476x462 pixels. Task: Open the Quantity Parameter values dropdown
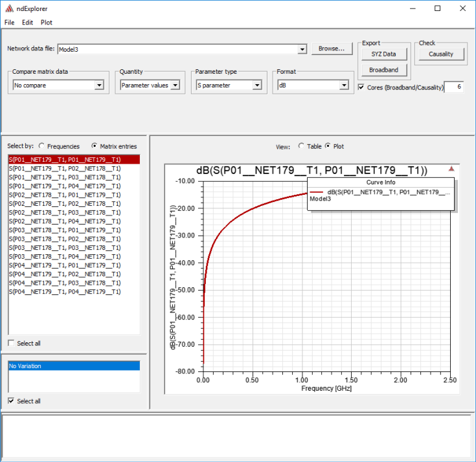[175, 85]
